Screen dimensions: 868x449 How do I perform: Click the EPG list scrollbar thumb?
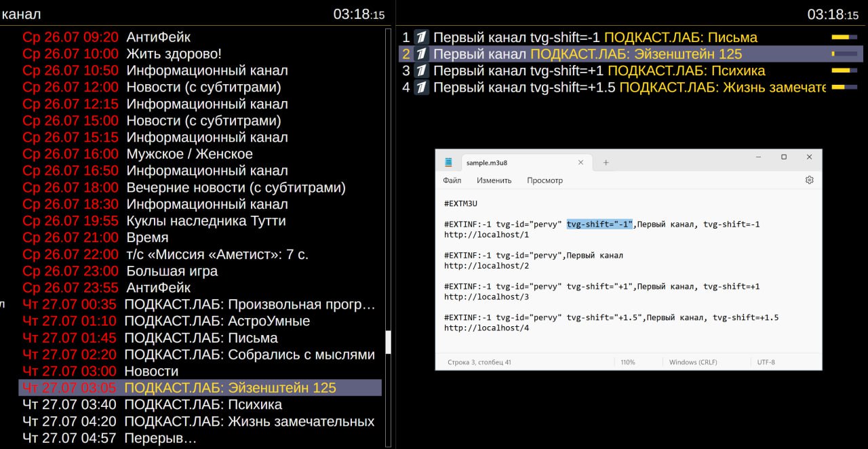point(388,342)
